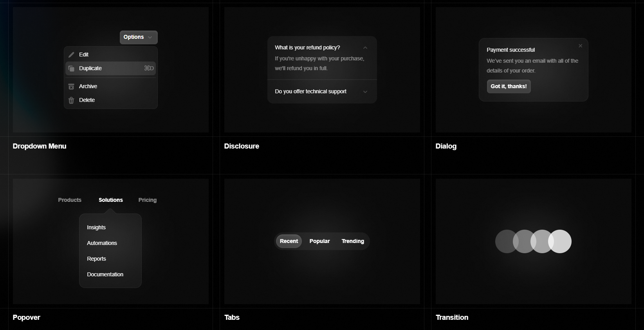Click the pencil icon beside Edit
The height and width of the screenshot is (330, 644).
pyautogui.click(x=71, y=54)
